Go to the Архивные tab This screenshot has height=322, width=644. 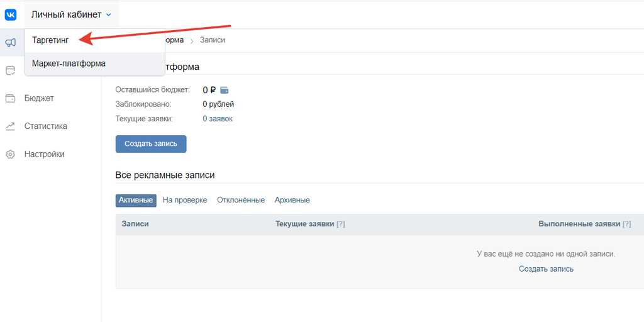[x=292, y=200]
